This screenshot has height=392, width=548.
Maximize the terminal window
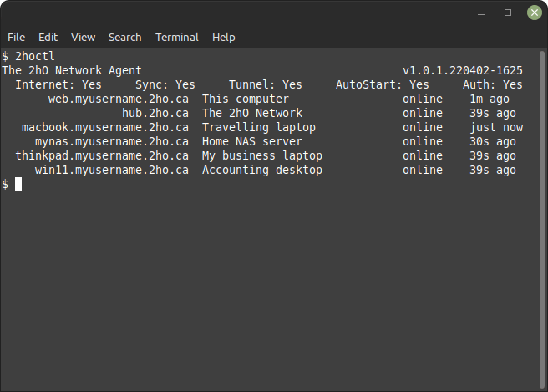(508, 13)
